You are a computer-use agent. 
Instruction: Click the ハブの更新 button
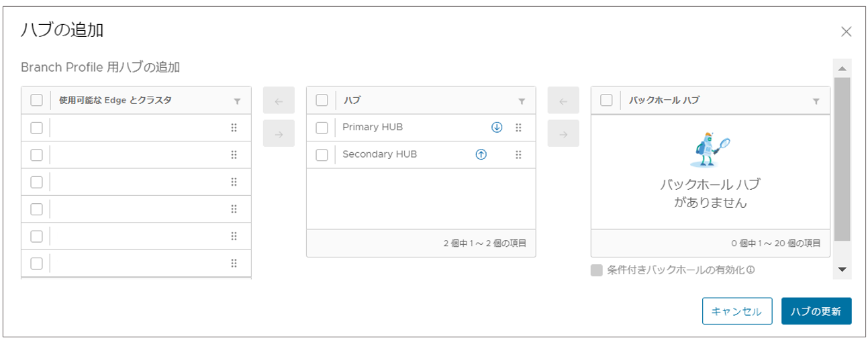pos(816,311)
